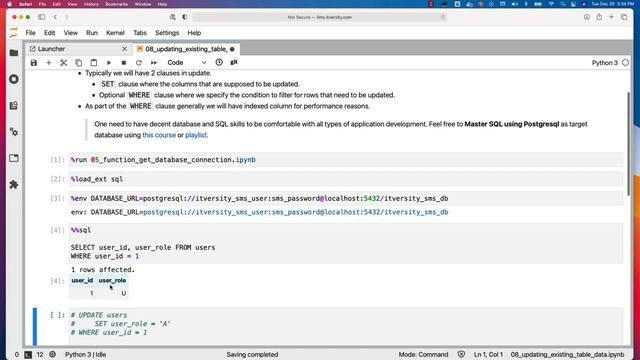Screen dimensions: 640x360
Task: Click the Python 3 kernel name button
Action: (604, 63)
